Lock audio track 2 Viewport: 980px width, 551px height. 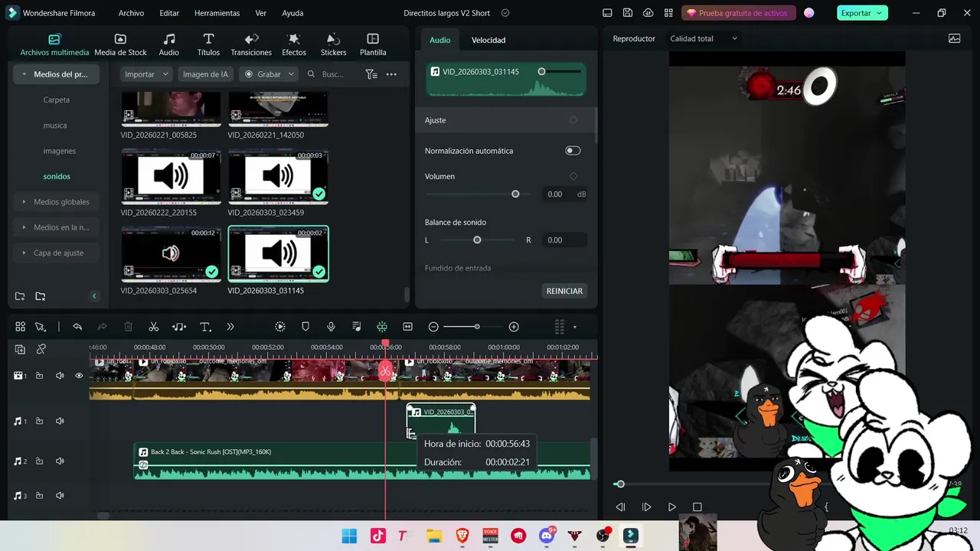tap(39, 461)
